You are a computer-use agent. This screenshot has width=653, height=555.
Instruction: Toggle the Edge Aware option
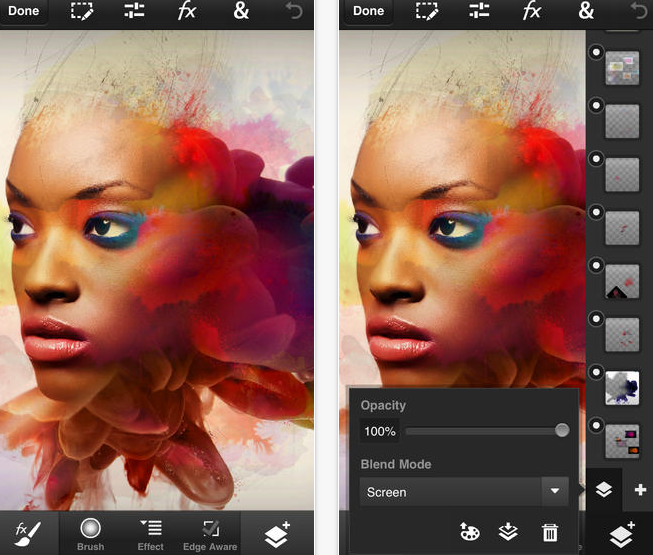tap(210, 535)
